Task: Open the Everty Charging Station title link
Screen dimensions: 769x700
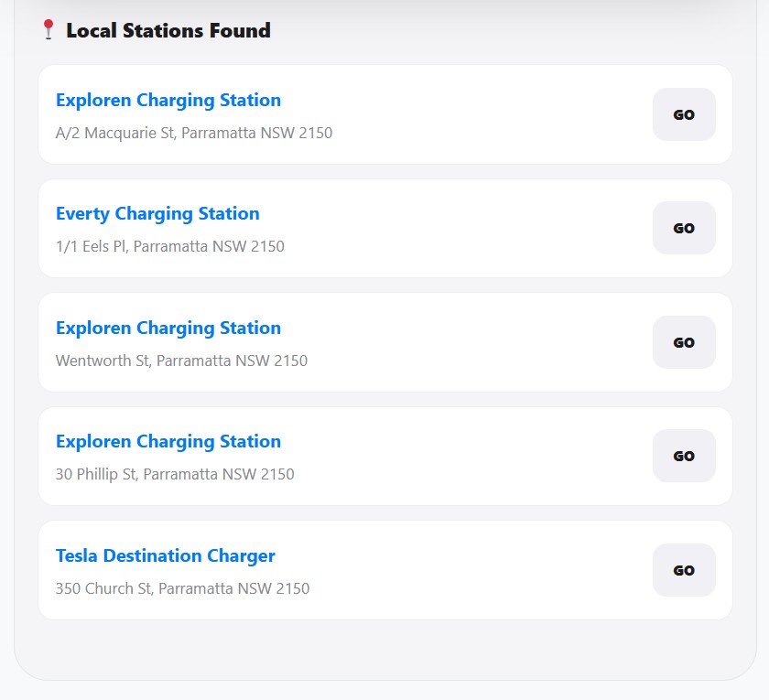Action: pos(157,213)
